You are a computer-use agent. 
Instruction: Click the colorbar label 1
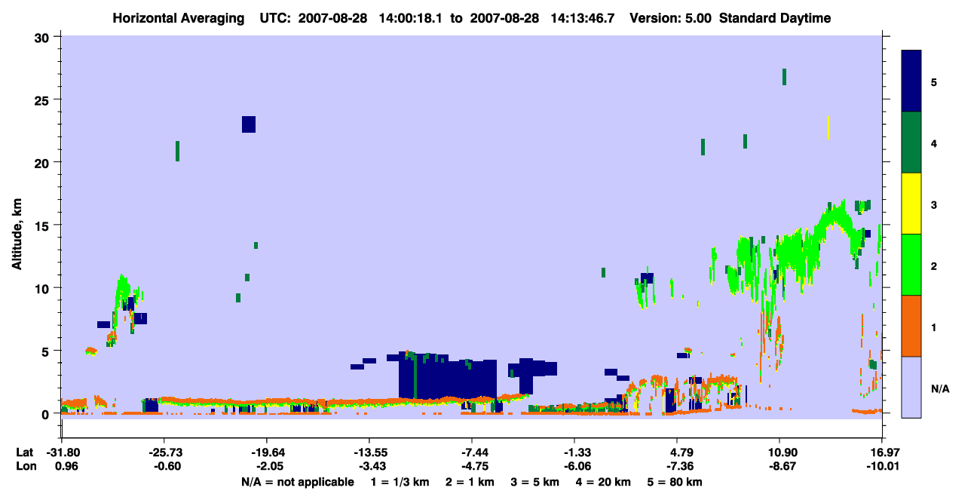pyautogui.click(x=934, y=327)
